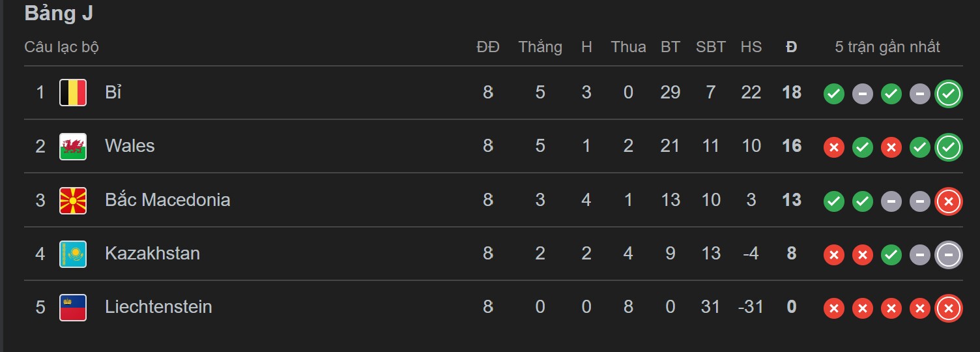Open the Kazakhstan team link

(x=152, y=254)
